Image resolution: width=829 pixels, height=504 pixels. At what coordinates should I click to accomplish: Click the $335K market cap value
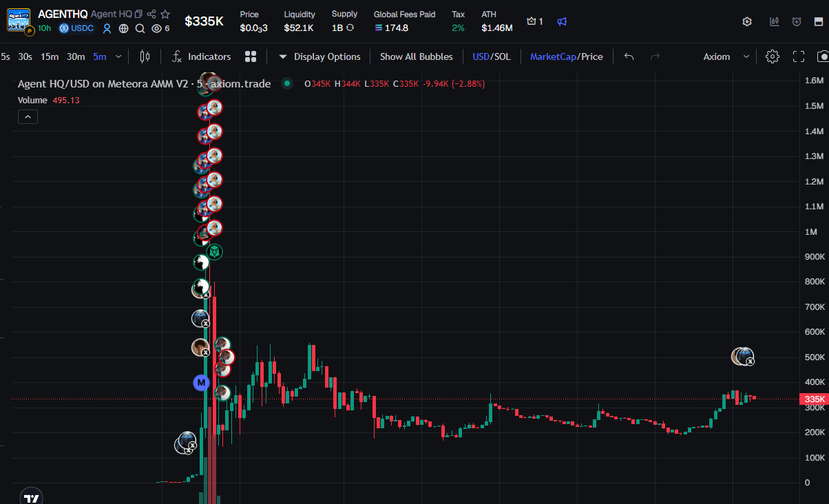[204, 21]
